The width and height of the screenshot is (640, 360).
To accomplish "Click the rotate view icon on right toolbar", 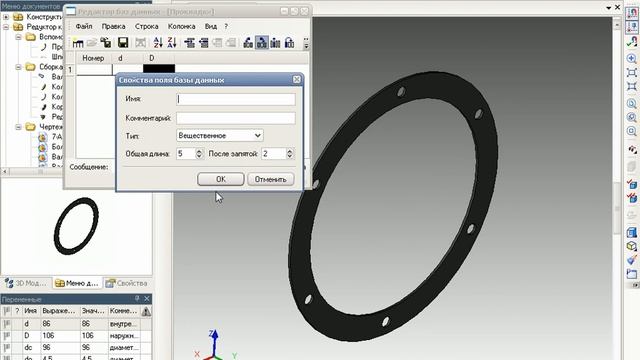I will tap(632, 150).
